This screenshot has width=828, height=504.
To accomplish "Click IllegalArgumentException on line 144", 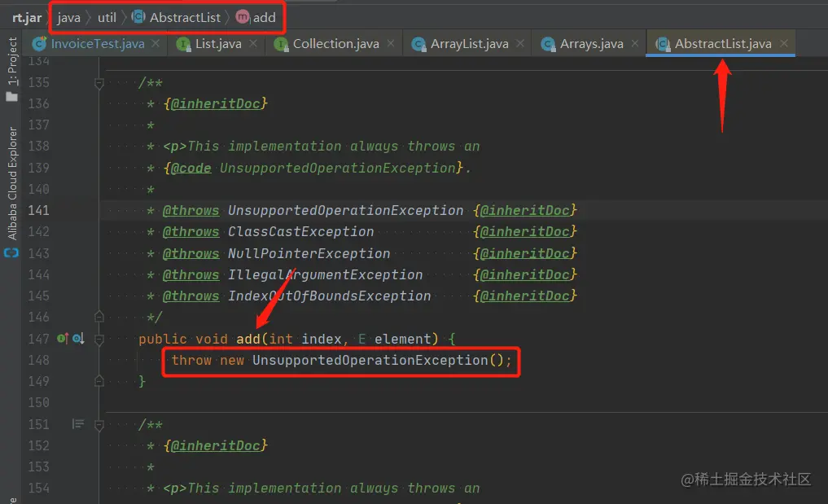I will click(x=326, y=274).
